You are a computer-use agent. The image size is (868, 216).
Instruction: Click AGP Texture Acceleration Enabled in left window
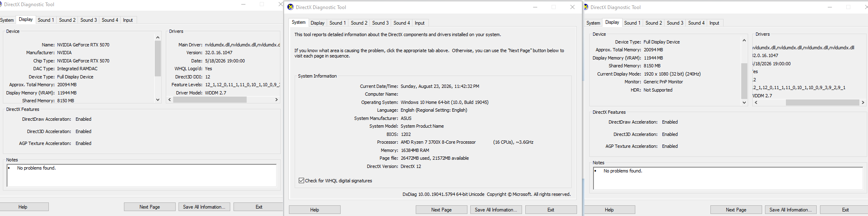[x=83, y=143]
